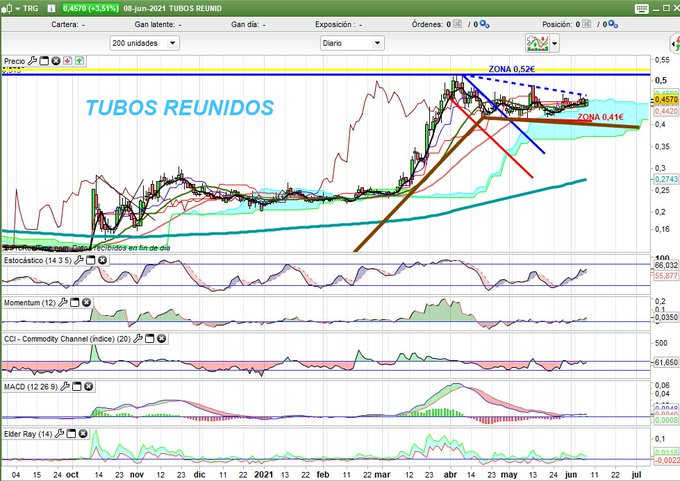Screen dimensions: 680x481
Task: Maximize the Momentum indicator panel
Action: [x=75, y=302]
